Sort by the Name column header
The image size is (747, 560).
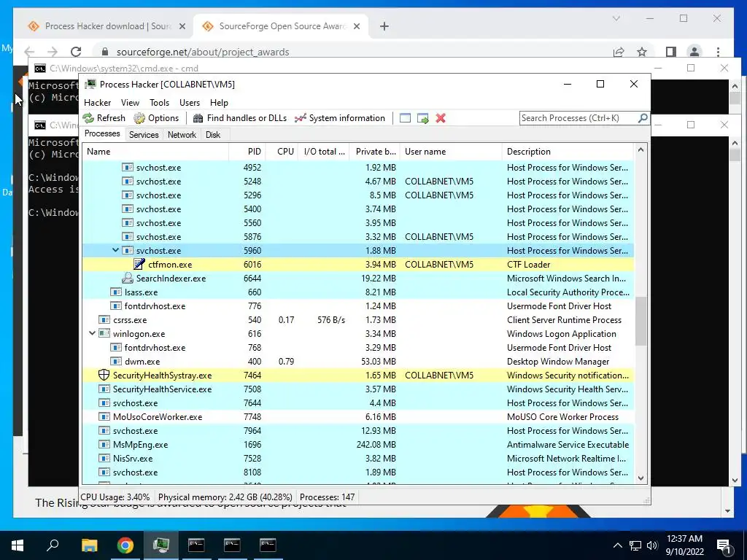(155, 152)
